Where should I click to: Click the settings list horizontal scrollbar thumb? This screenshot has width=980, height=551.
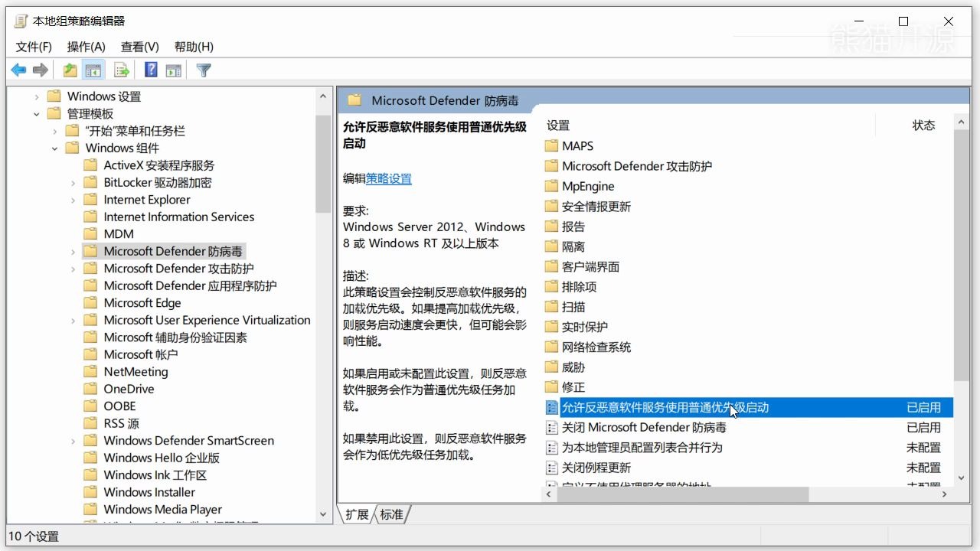(682, 494)
